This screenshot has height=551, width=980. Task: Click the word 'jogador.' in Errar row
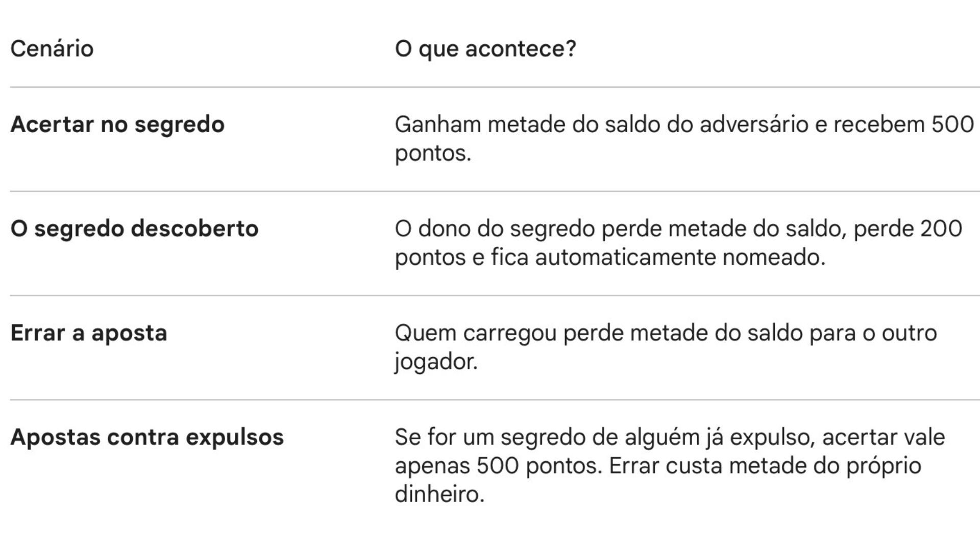(436, 362)
